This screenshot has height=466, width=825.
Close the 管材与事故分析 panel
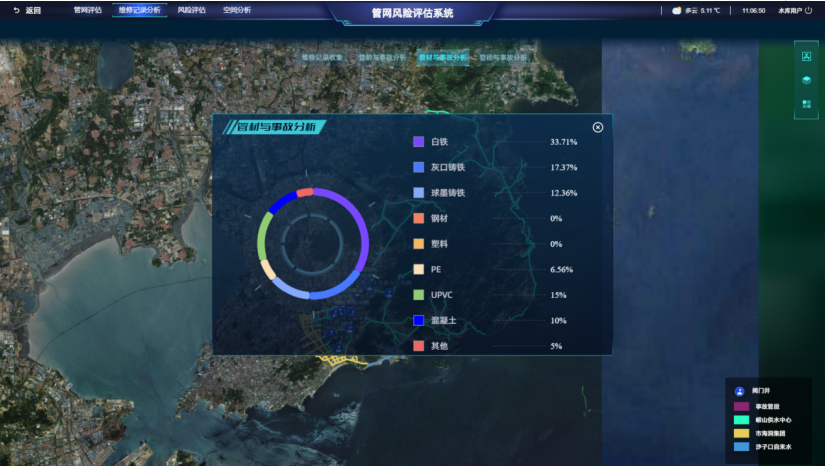(598, 127)
